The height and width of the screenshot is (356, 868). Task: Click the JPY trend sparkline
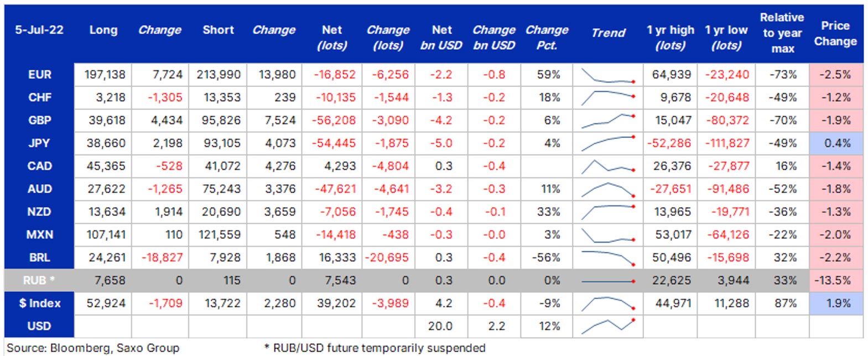coord(608,143)
